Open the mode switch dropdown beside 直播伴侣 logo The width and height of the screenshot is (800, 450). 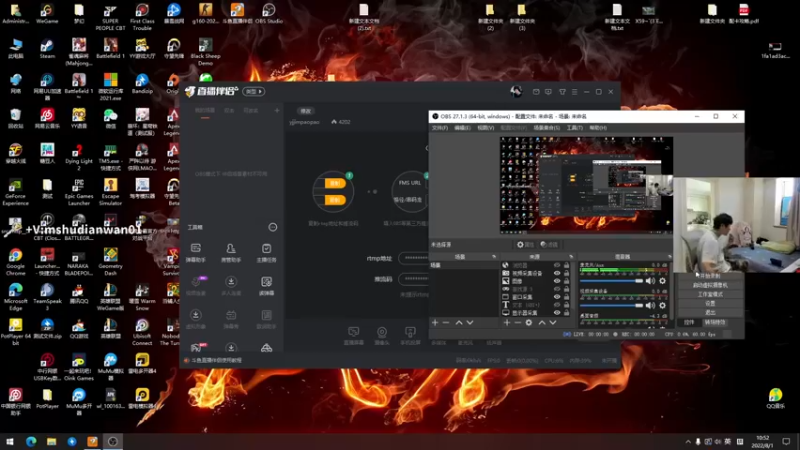254,91
